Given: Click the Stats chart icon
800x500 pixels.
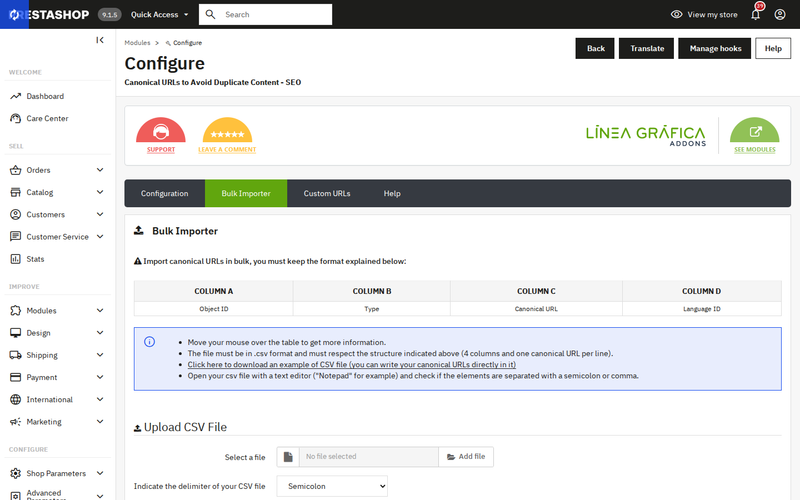Looking at the screenshot, I should point(15,259).
